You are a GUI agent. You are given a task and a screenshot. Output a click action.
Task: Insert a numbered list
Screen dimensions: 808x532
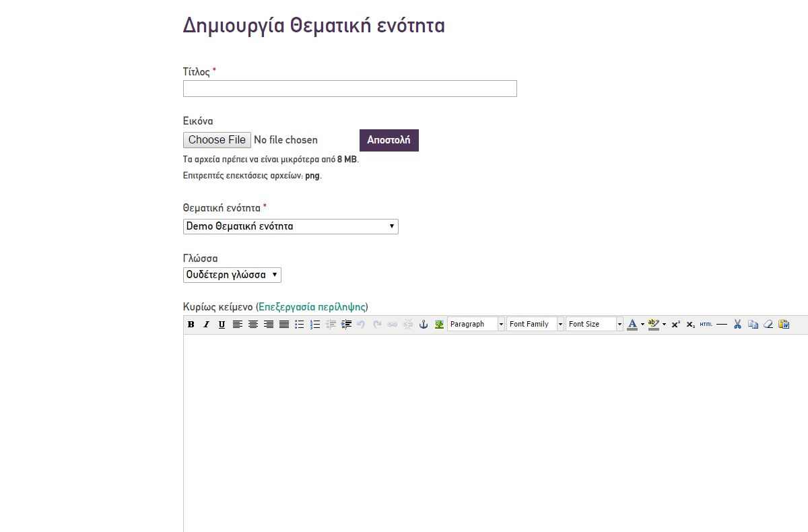click(x=315, y=325)
